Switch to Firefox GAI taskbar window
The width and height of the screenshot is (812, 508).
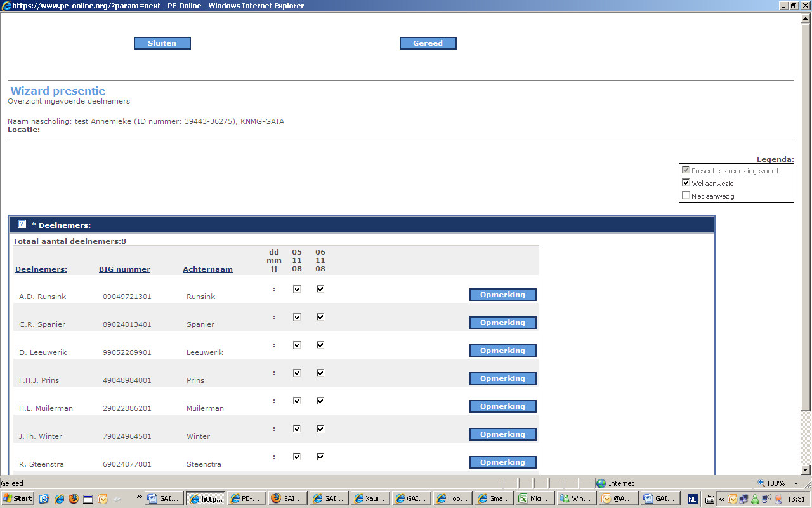tap(287, 499)
